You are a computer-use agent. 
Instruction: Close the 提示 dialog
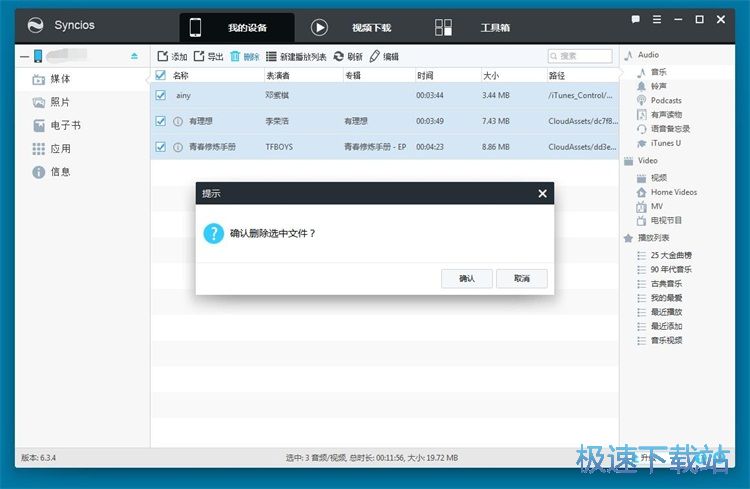point(542,193)
